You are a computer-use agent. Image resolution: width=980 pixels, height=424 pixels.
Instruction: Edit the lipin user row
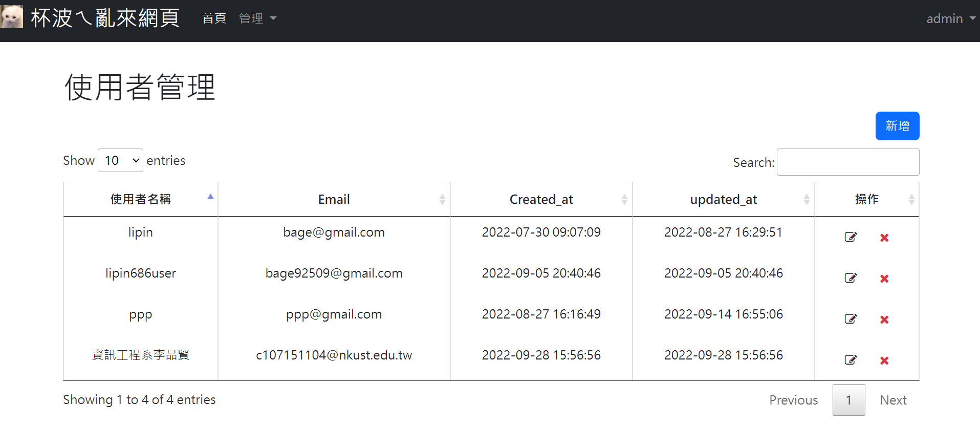pyautogui.click(x=851, y=237)
